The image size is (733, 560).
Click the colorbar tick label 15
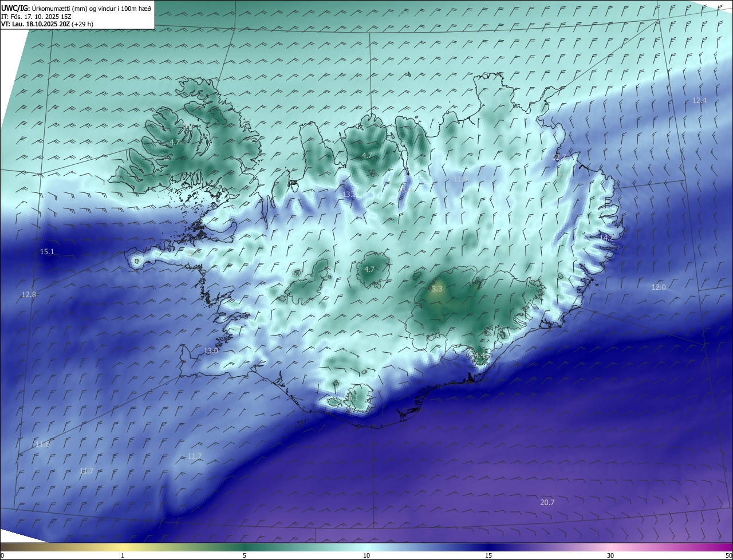coord(488,555)
